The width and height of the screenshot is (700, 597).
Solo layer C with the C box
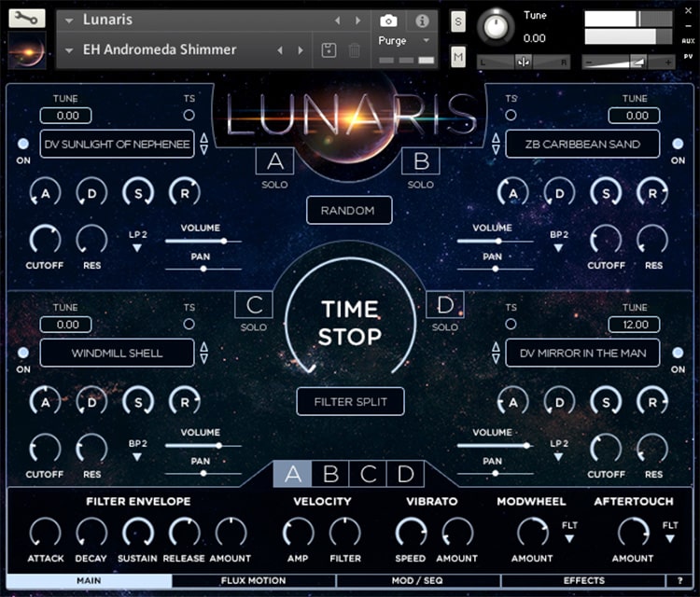[x=254, y=305]
